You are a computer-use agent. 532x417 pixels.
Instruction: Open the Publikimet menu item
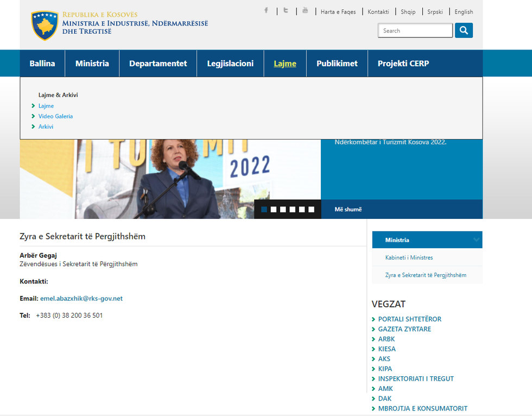[x=337, y=64]
